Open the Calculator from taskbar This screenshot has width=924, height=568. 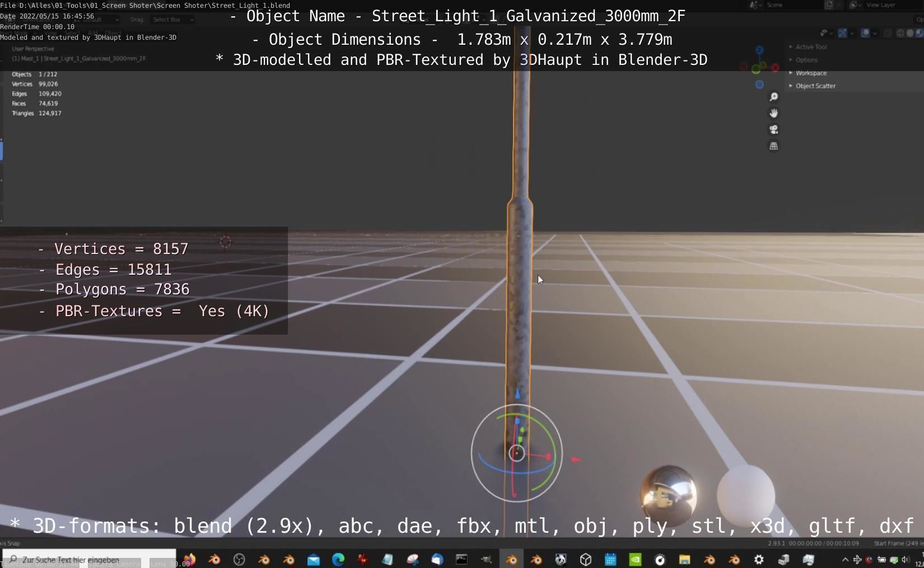click(610, 560)
